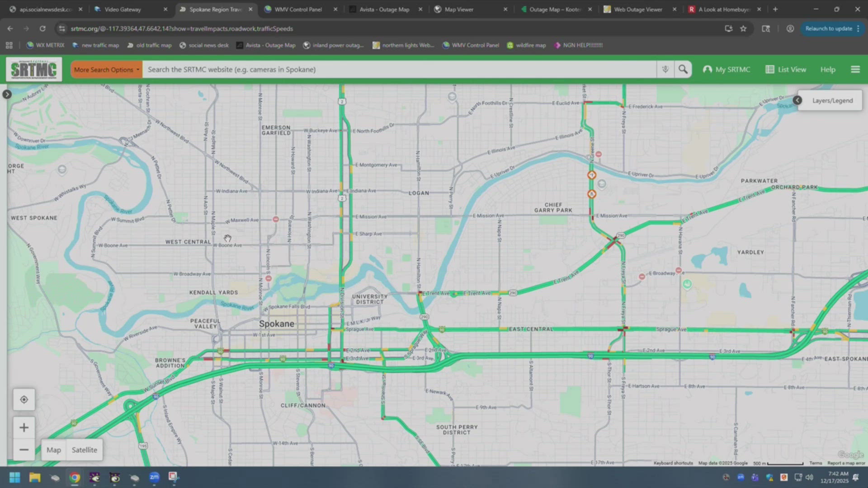Click the Terms link on the map
This screenshot has height=488, width=868.
pyautogui.click(x=816, y=463)
